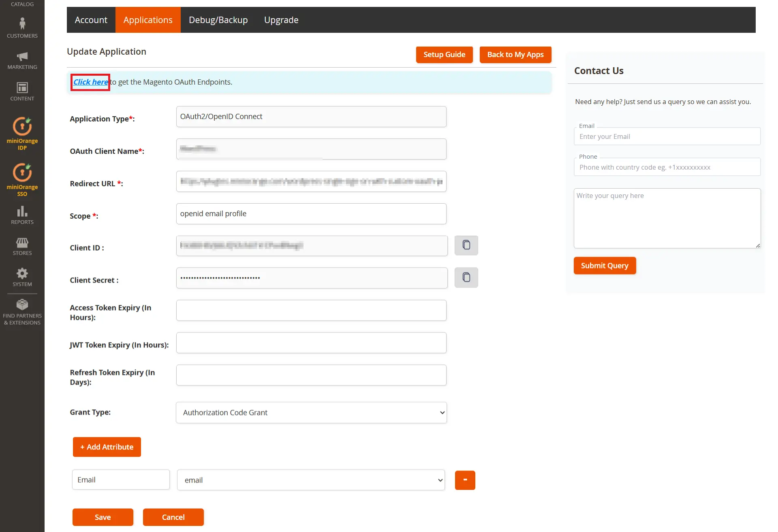The height and width of the screenshot is (532, 778).
Task: Focus the OAuth Client Name field
Action: point(311,149)
